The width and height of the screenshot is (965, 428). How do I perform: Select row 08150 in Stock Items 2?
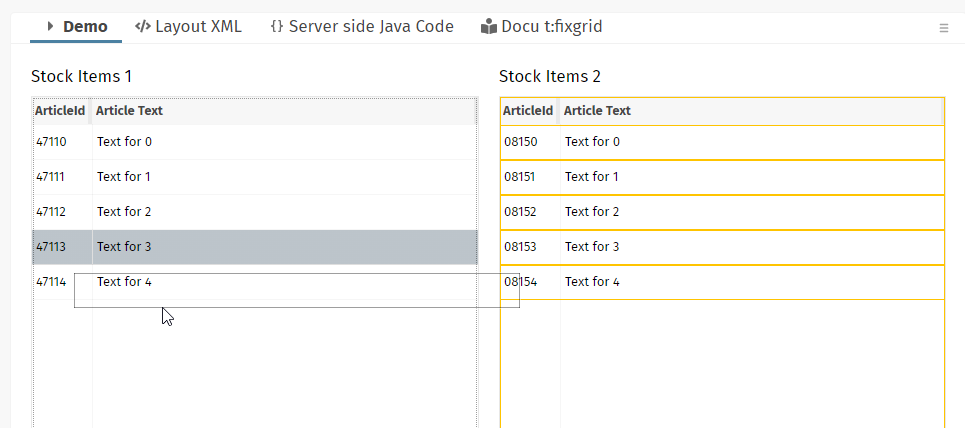click(520, 142)
